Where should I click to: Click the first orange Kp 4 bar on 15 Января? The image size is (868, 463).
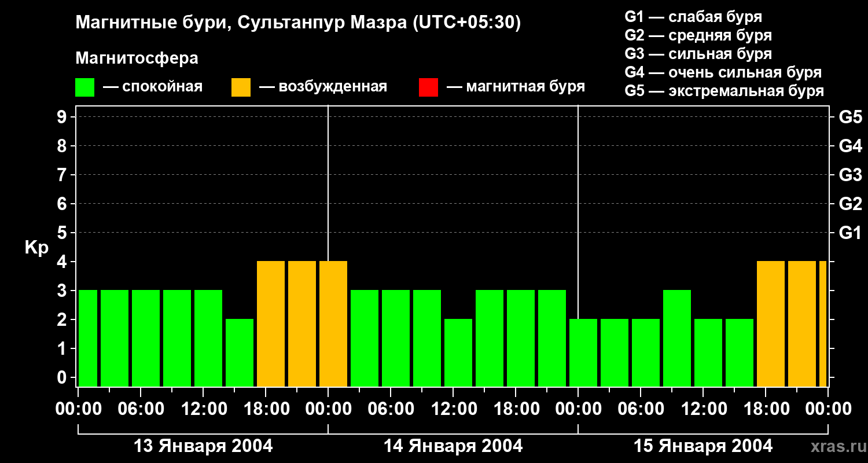(x=771, y=324)
